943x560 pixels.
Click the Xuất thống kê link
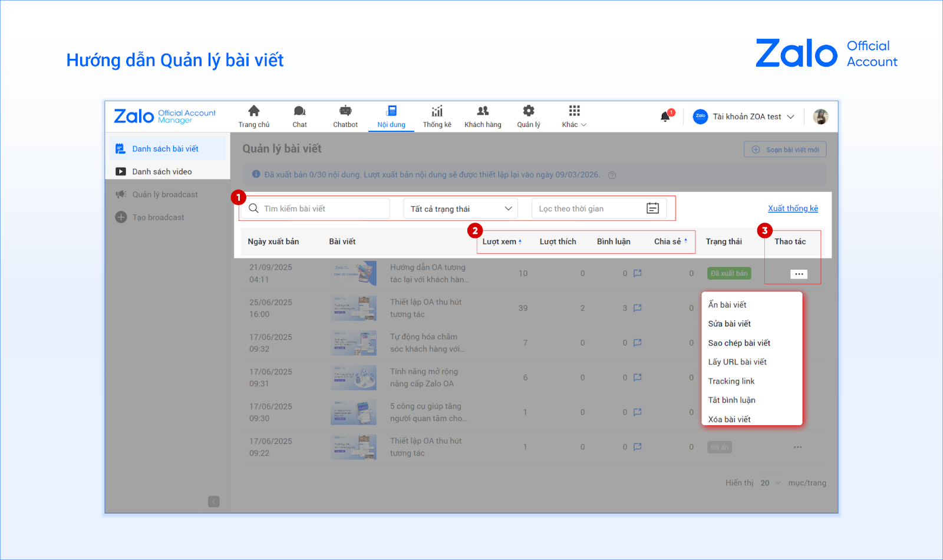point(793,208)
